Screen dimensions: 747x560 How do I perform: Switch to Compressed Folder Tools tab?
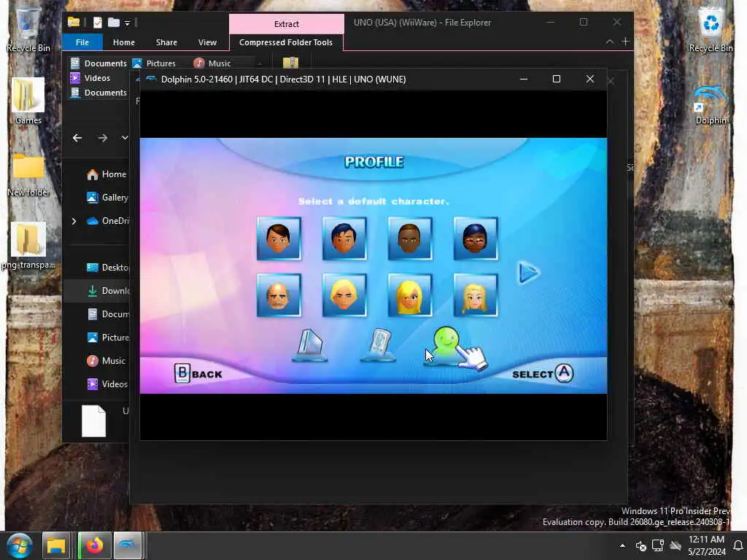pyautogui.click(x=286, y=42)
